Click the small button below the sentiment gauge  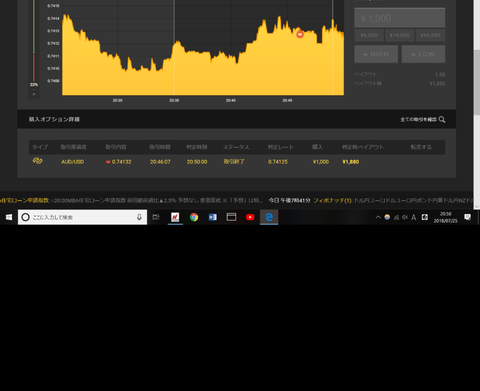tap(34, 94)
